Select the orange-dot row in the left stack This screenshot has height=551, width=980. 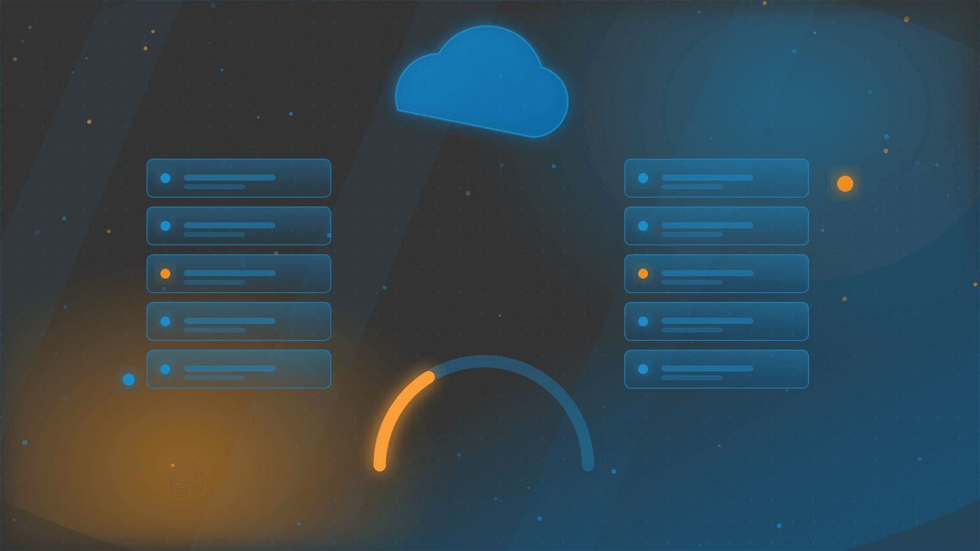click(x=239, y=274)
